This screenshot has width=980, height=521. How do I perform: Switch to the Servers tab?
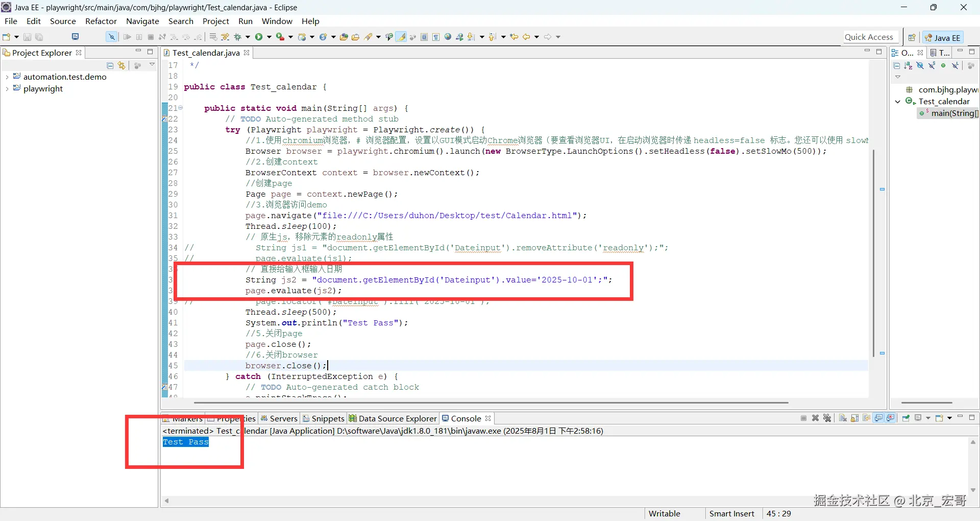(x=279, y=419)
